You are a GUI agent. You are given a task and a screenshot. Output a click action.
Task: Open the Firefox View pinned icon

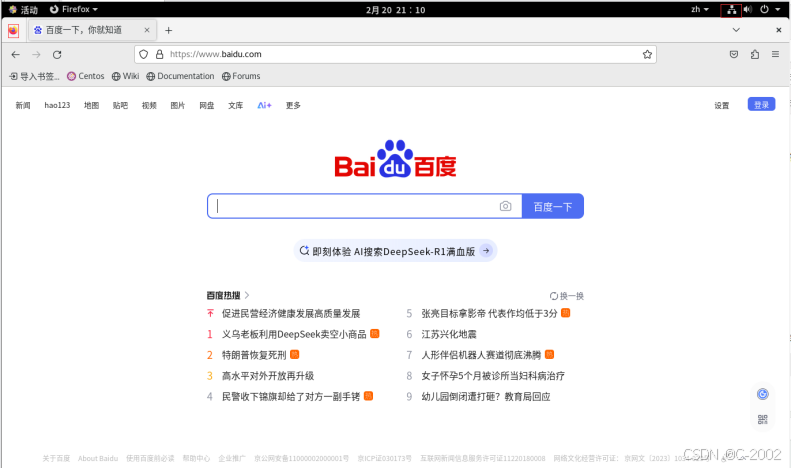14,30
